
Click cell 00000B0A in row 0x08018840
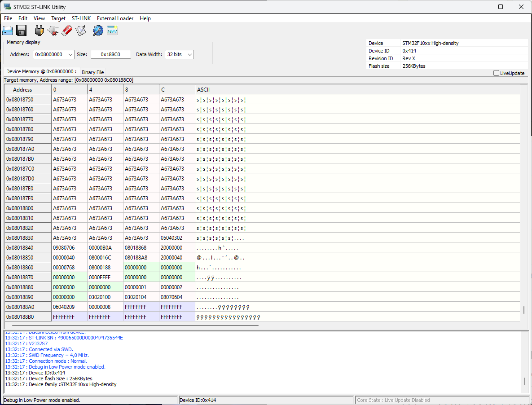(105, 247)
